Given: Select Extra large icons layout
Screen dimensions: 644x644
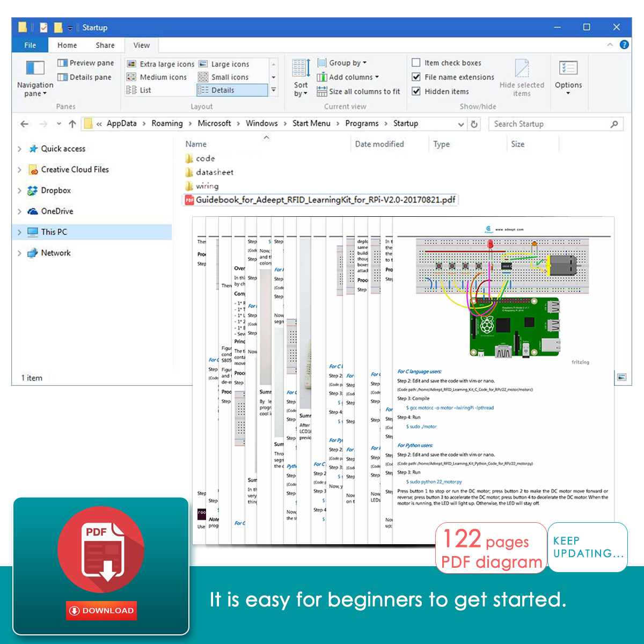Looking at the screenshot, I should [160, 64].
